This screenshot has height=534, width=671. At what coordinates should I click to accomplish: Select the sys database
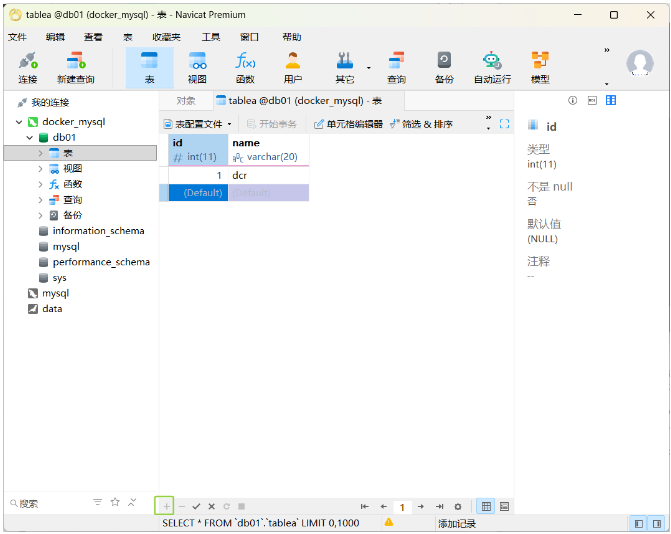[x=53, y=278]
